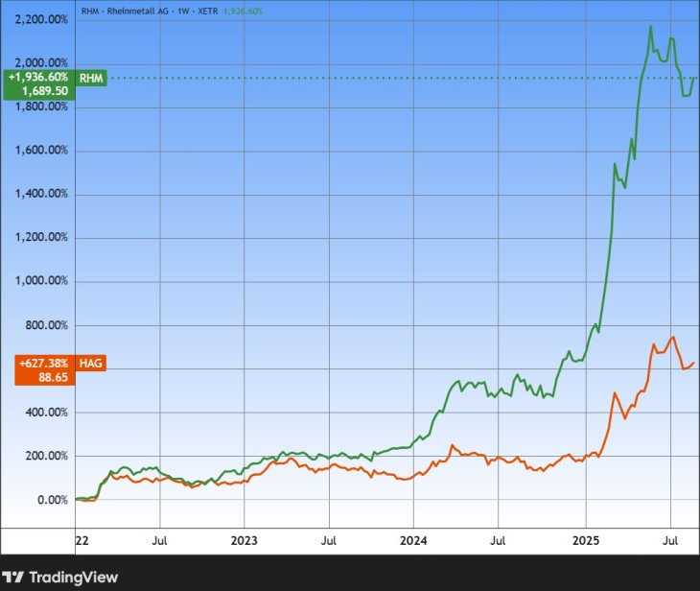
Task: Click the 2,000.00% axis label
Action: [41, 63]
